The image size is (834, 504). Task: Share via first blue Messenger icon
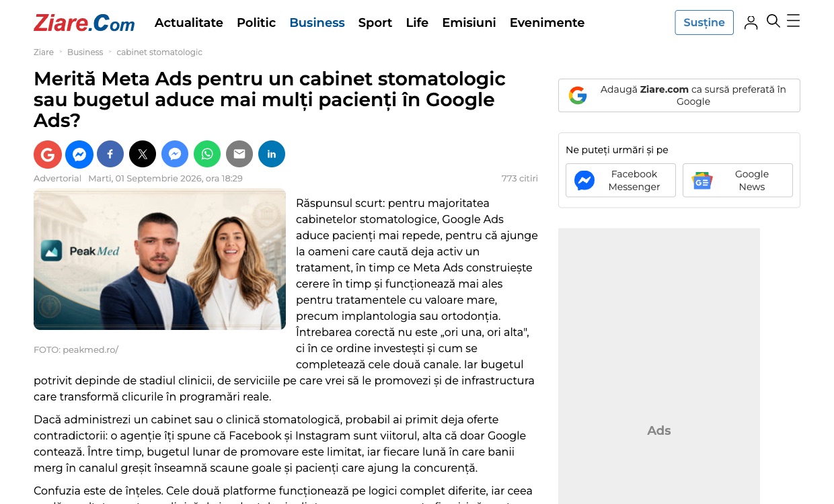click(79, 154)
